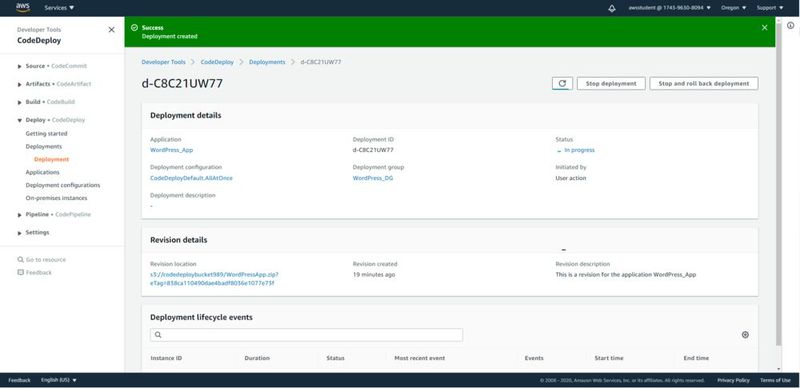
Task: Click Stop and roll back deployment button
Action: [704, 83]
